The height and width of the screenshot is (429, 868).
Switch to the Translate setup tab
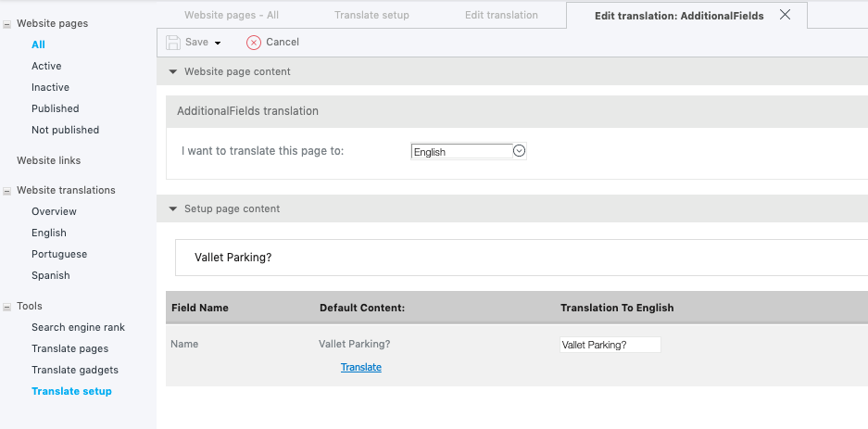tap(371, 15)
